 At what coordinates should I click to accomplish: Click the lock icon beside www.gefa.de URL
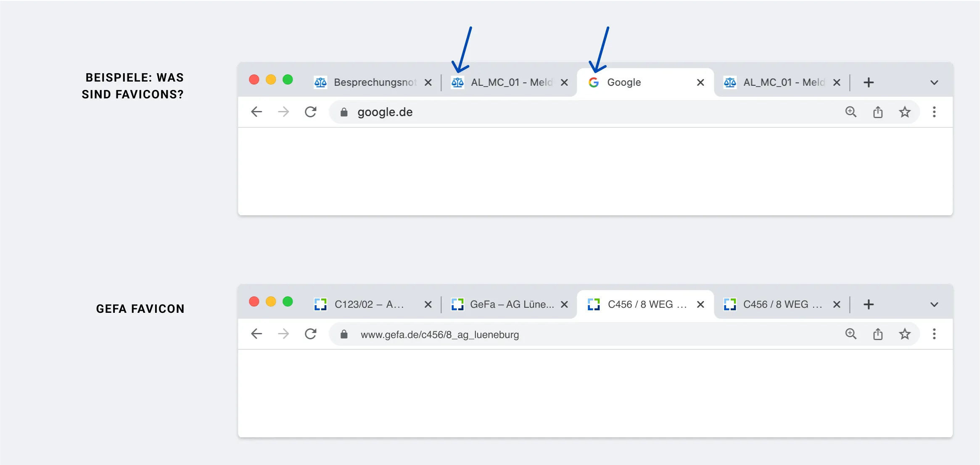click(344, 334)
